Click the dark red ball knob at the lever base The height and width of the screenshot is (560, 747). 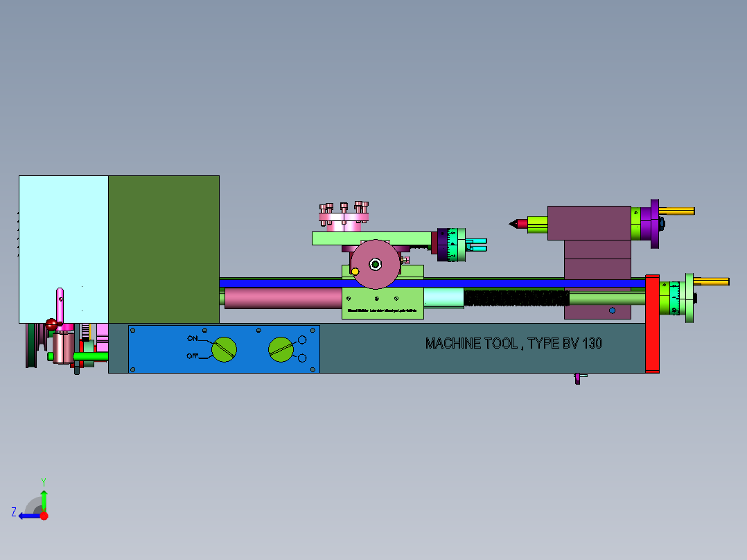click(52, 325)
